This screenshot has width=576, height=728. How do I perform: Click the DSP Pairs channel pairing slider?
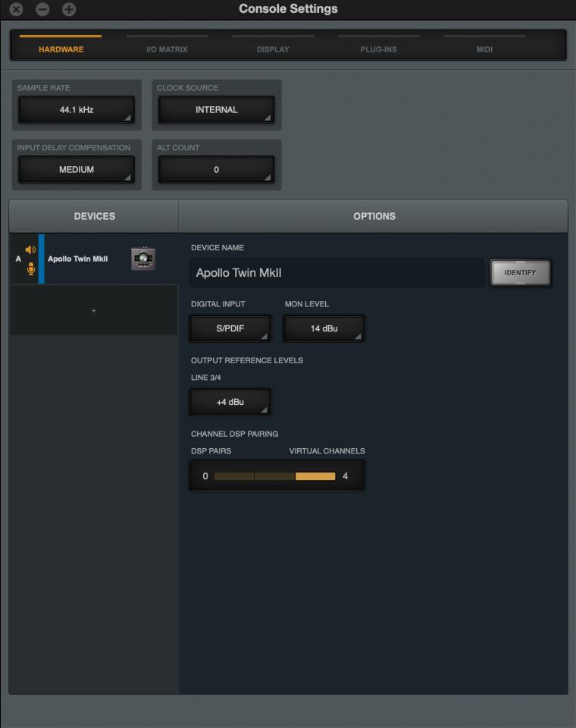click(x=275, y=476)
